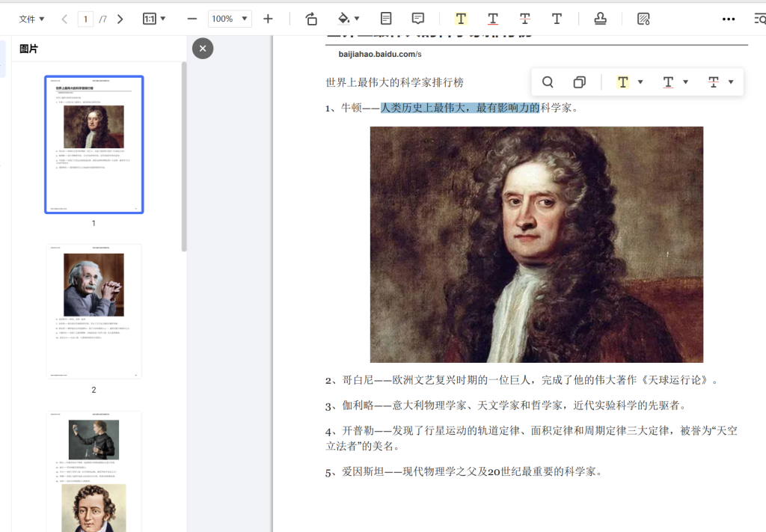This screenshot has width=766, height=532.
Task: Go to the next page
Action: [x=120, y=19]
